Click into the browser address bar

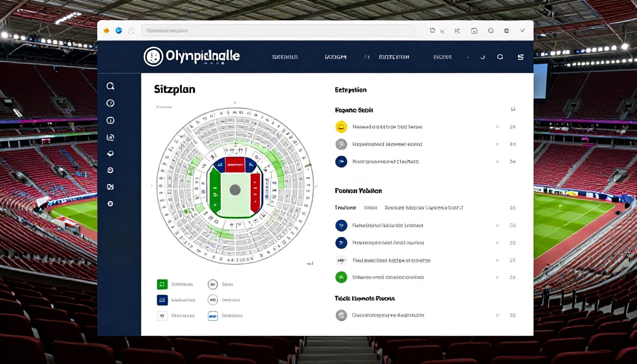coord(278,31)
